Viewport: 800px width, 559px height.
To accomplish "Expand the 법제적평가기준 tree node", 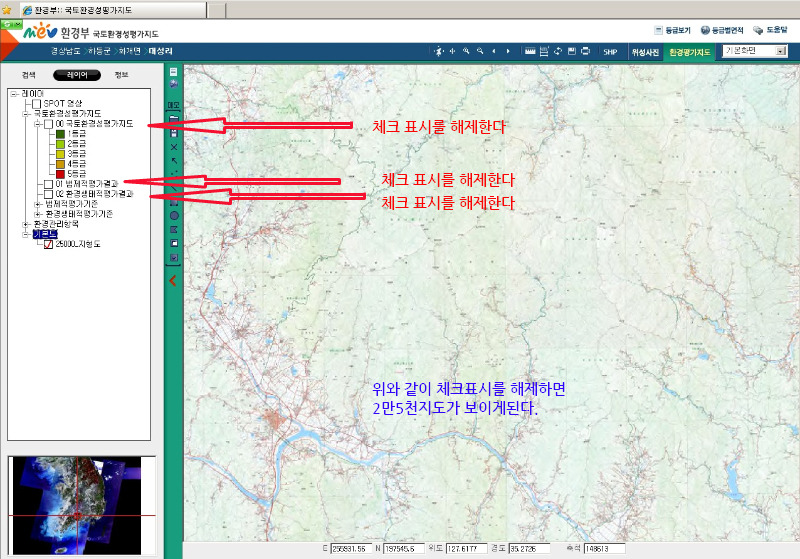I will (37, 204).
